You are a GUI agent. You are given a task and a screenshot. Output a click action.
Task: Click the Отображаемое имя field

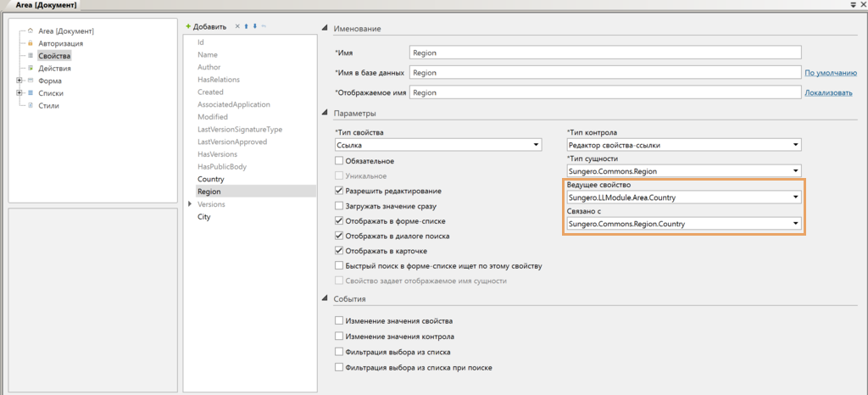(605, 92)
